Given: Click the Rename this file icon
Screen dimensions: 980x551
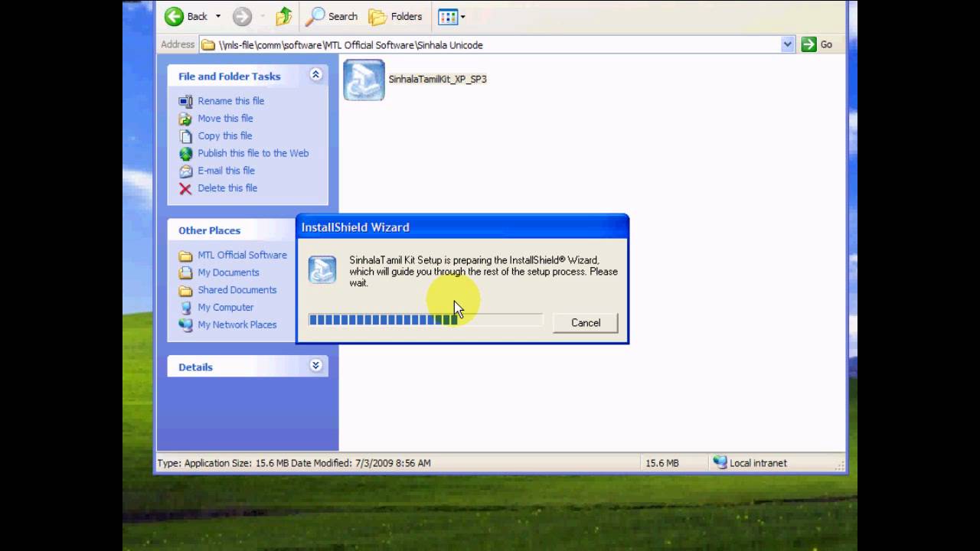Looking at the screenshot, I should (x=185, y=101).
